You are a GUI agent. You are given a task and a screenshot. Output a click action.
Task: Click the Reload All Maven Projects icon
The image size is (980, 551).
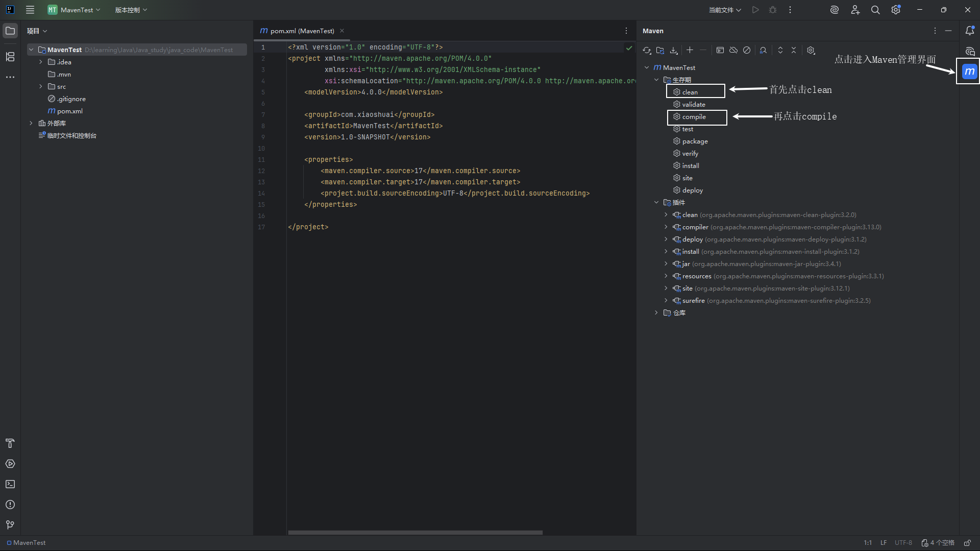pyautogui.click(x=647, y=50)
